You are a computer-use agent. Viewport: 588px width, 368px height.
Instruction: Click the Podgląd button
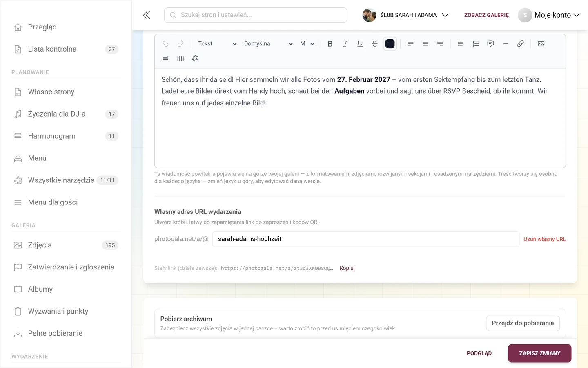(479, 353)
